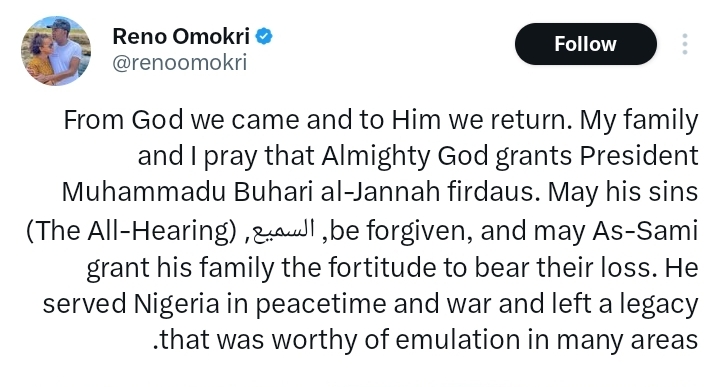The width and height of the screenshot is (720, 387).
Task: Click the word "President" in the tweet
Action: point(639,156)
